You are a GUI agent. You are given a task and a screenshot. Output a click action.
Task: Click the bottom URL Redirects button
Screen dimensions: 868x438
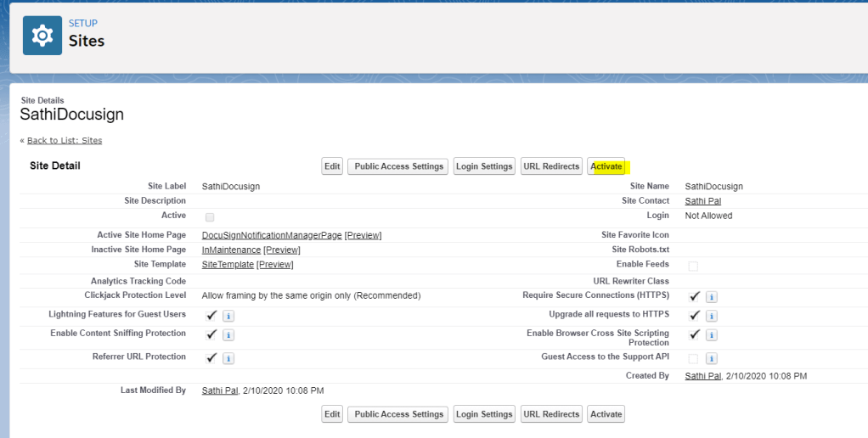(551, 414)
